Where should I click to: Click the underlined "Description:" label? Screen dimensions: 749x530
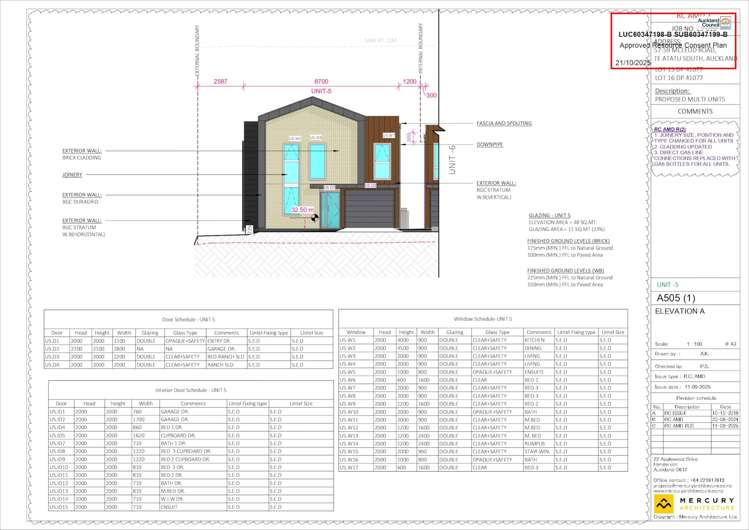tap(672, 91)
